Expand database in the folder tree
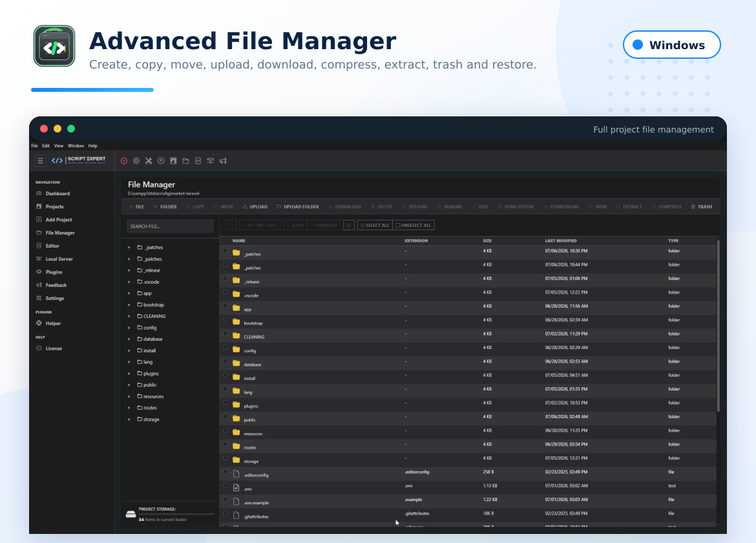The width and height of the screenshot is (756, 543). (129, 339)
